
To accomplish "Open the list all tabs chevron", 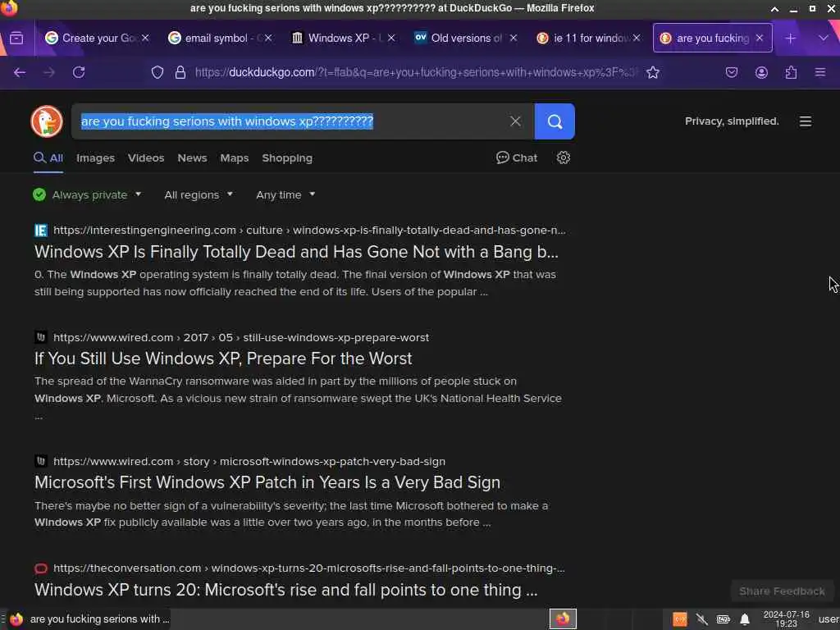I will coord(823,38).
